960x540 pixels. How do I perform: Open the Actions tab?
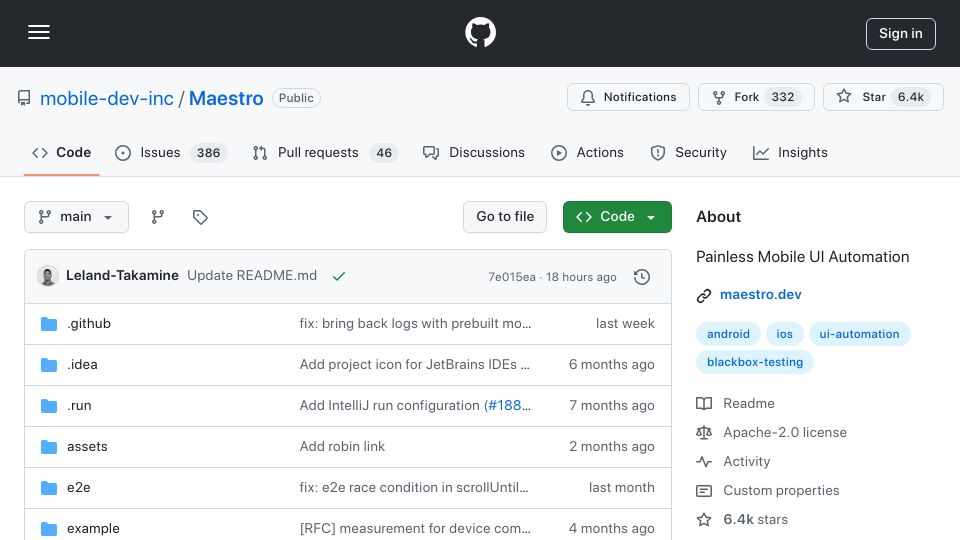[587, 152]
